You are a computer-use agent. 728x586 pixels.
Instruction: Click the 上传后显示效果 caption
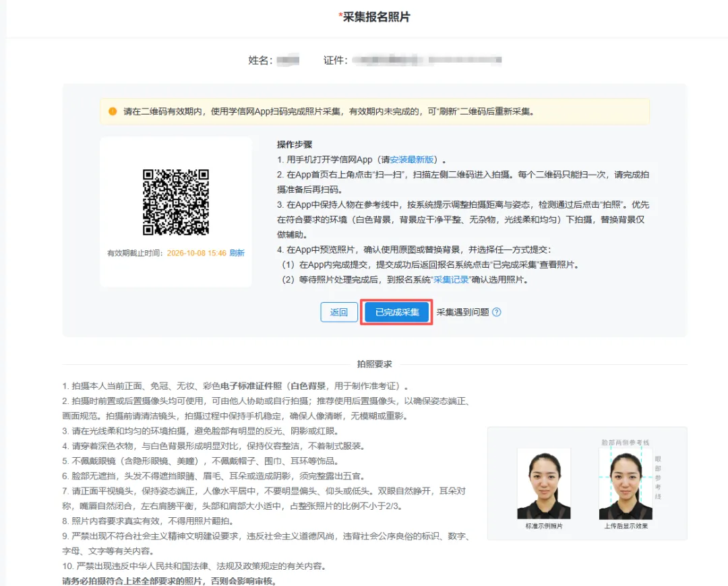click(x=626, y=526)
